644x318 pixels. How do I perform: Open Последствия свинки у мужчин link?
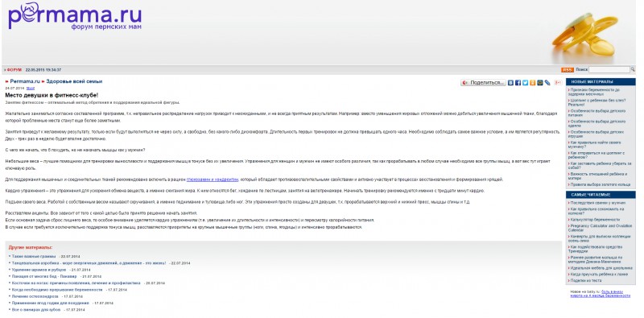[x=598, y=203]
